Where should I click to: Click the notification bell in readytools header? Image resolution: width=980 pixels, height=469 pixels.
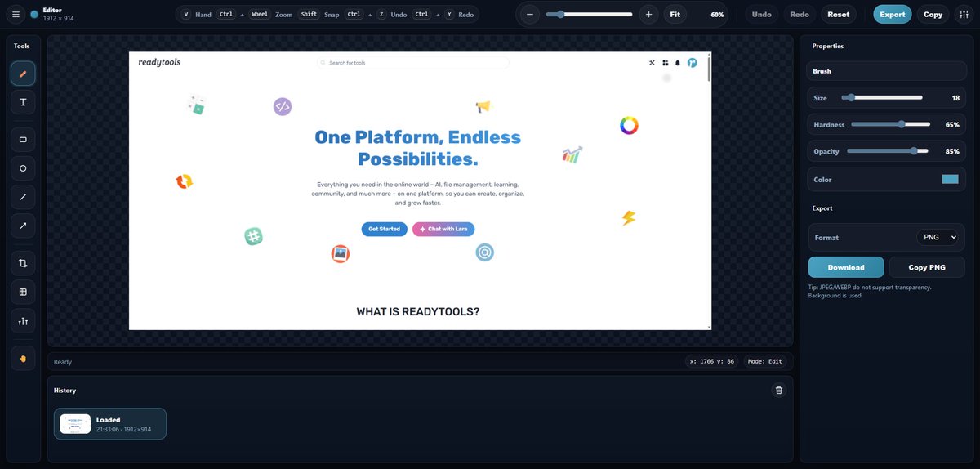pyautogui.click(x=678, y=62)
